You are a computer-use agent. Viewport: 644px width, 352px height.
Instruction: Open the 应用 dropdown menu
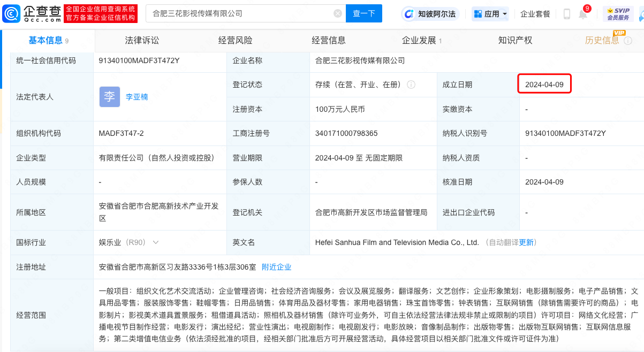pyautogui.click(x=490, y=14)
